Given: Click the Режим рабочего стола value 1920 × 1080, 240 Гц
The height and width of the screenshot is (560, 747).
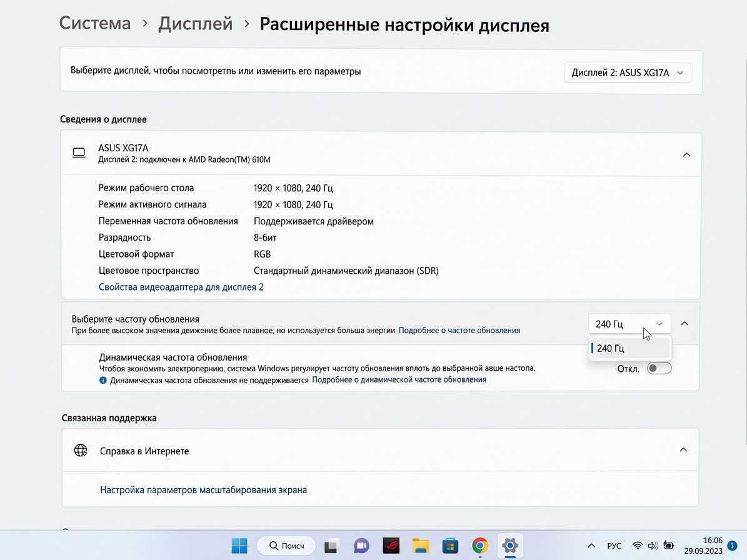Looking at the screenshot, I should pos(293,188).
